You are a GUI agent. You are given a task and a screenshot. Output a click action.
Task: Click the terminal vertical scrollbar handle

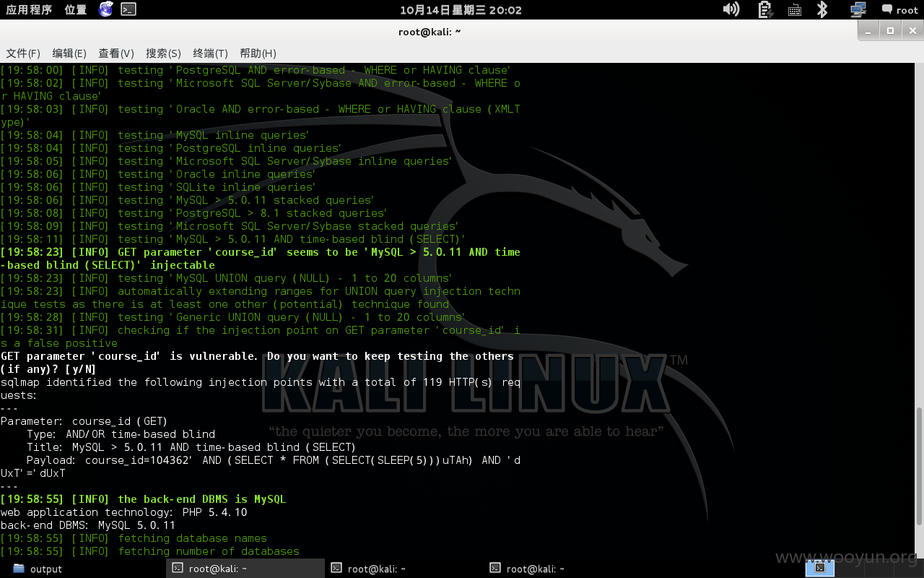coord(920,467)
